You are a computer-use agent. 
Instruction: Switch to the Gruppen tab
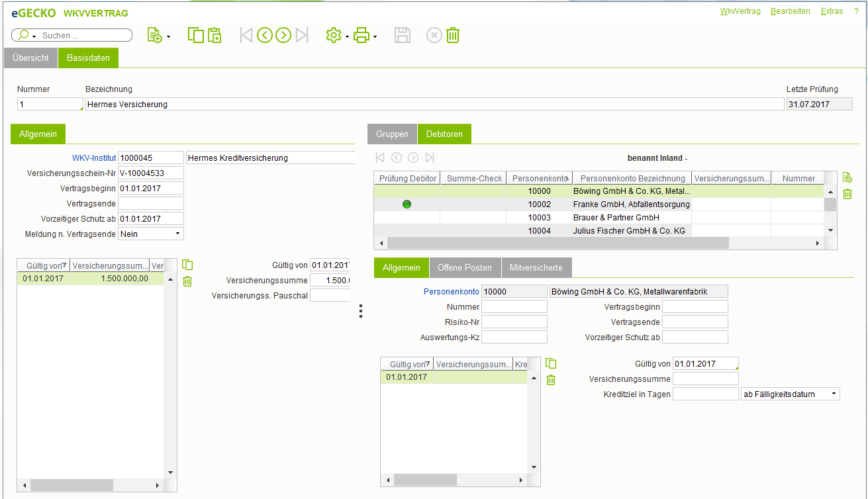point(392,134)
